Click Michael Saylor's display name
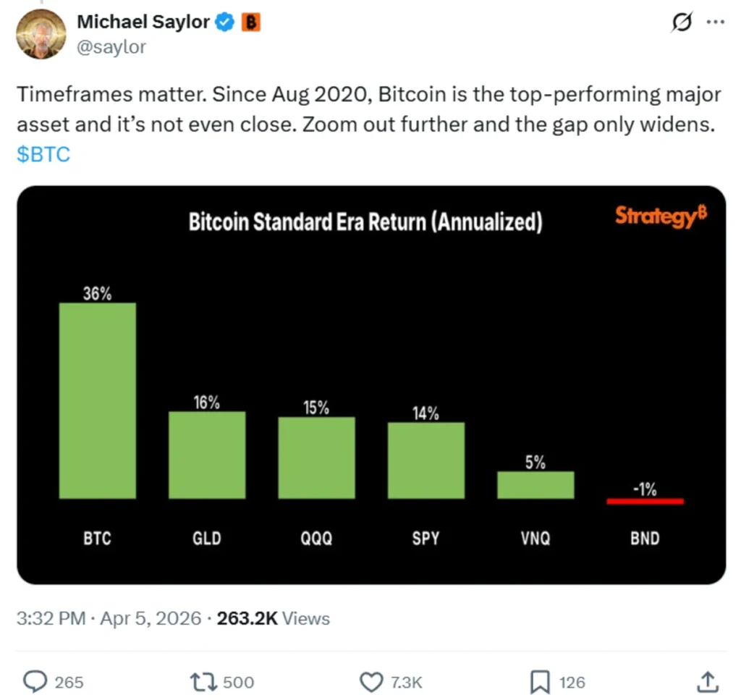The width and height of the screenshot is (741, 700). [x=144, y=22]
